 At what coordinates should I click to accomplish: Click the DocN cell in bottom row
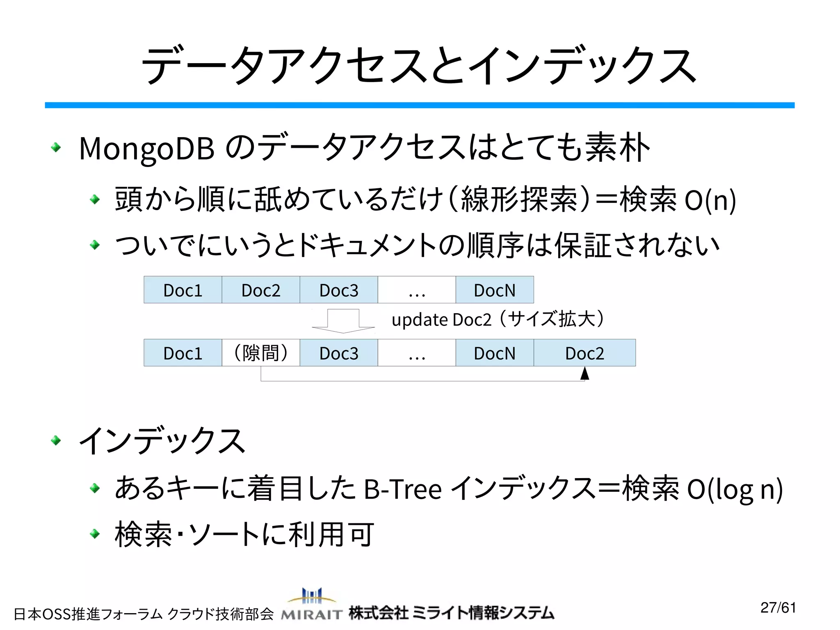[495, 353]
